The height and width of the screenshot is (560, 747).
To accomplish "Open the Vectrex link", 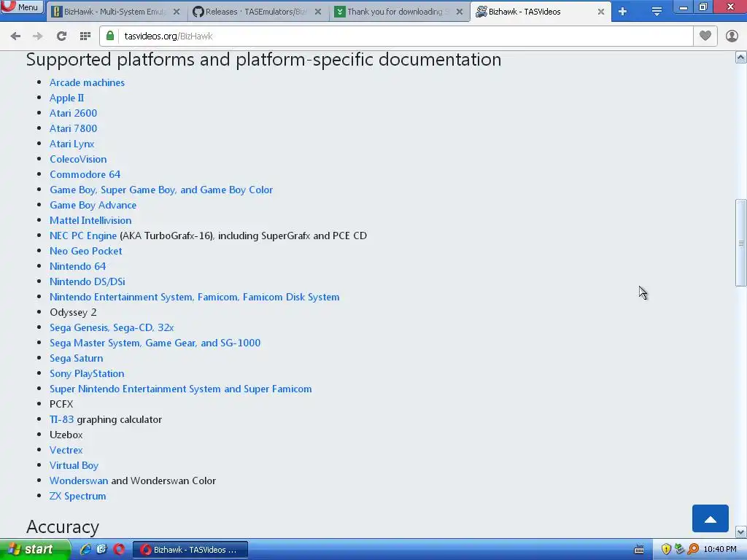I will click(66, 450).
